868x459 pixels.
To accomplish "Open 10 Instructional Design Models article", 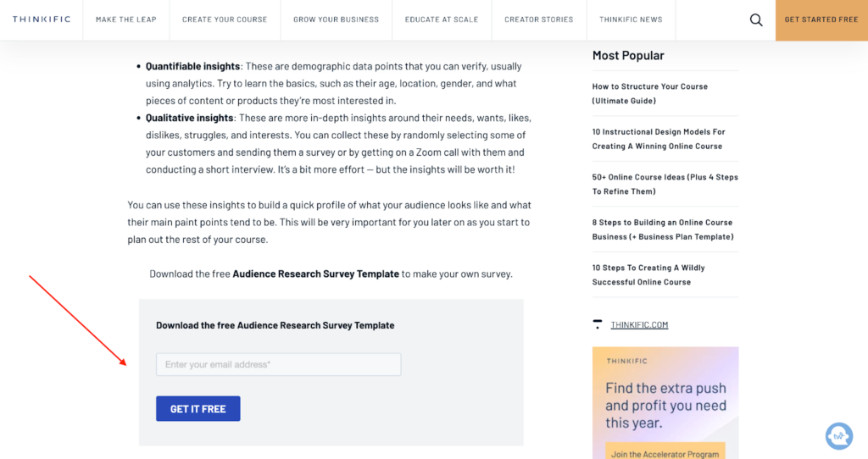I will point(658,139).
